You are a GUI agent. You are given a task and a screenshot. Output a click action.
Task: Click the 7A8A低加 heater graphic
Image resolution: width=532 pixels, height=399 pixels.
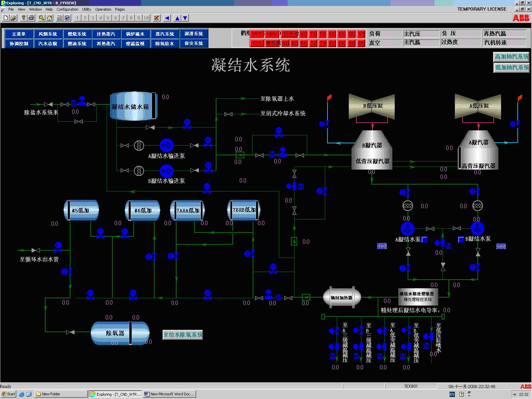[x=188, y=210]
